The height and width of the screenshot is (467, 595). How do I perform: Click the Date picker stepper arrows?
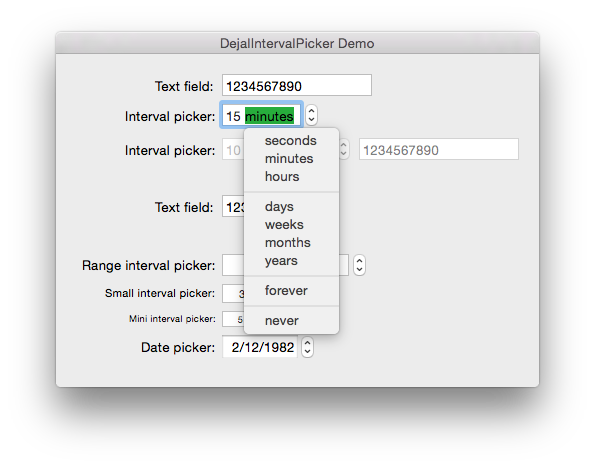308,347
